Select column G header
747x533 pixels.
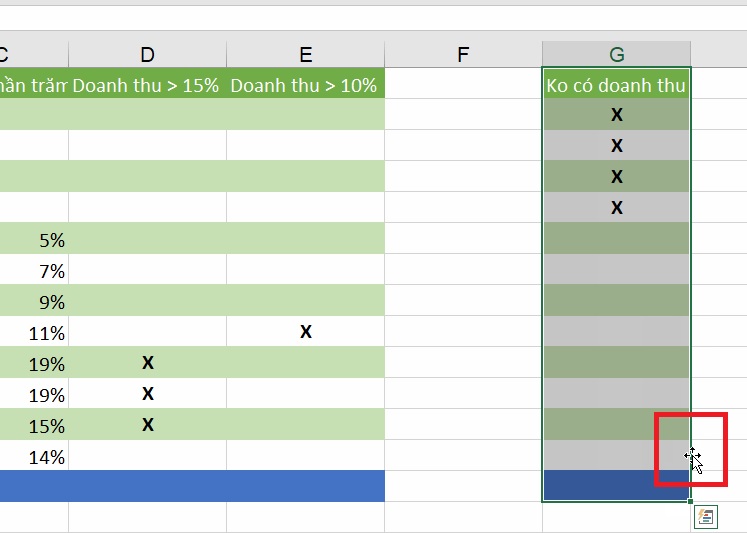616,54
